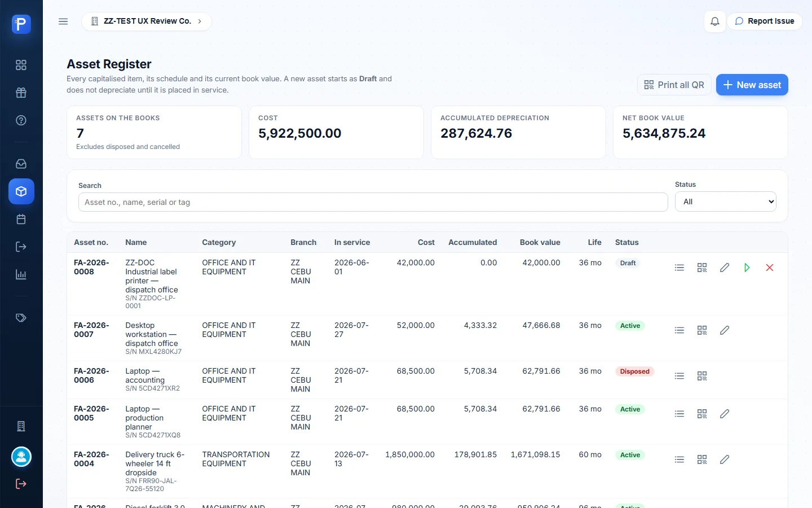812x508 pixels.
Task: Click the Report Issue button
Action: [765, 21]
